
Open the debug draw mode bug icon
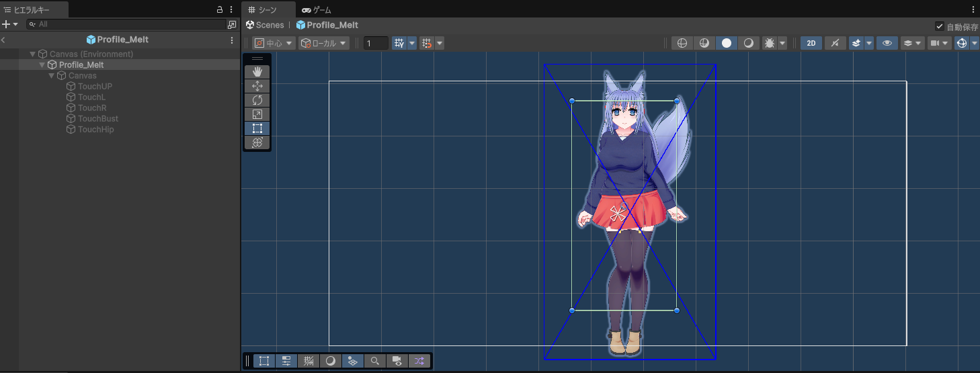tap(770, 43)
